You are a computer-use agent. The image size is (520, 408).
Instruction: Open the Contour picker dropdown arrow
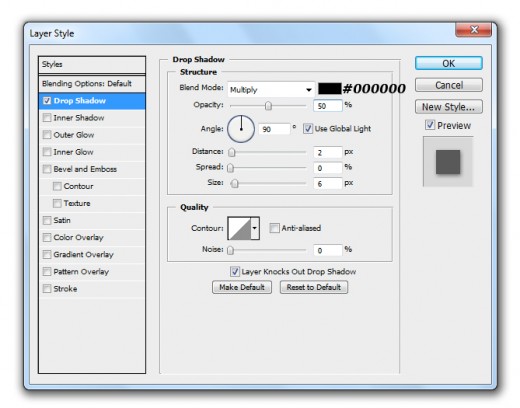[x=255, y=228]
